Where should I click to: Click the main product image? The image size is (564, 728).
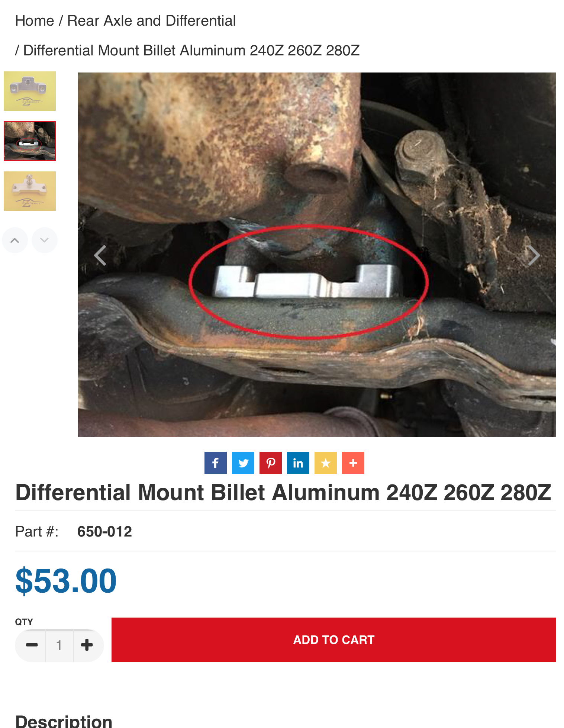317,255
